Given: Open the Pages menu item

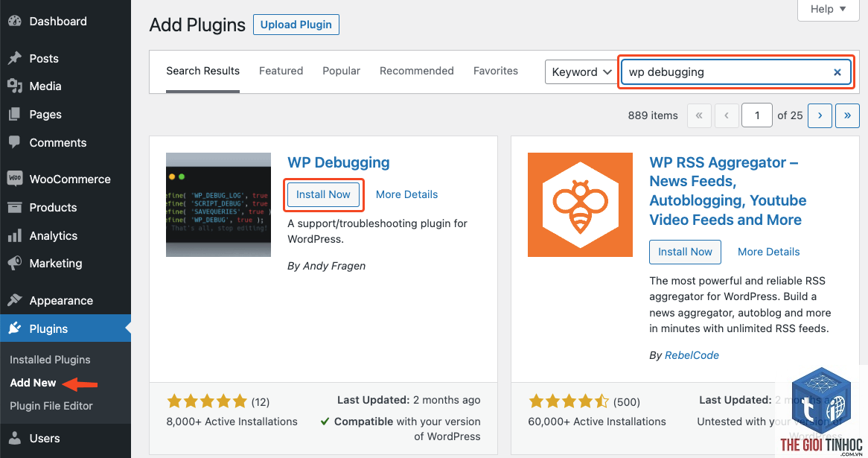Looking at the screenshot, I should click(x=66, y=114).
